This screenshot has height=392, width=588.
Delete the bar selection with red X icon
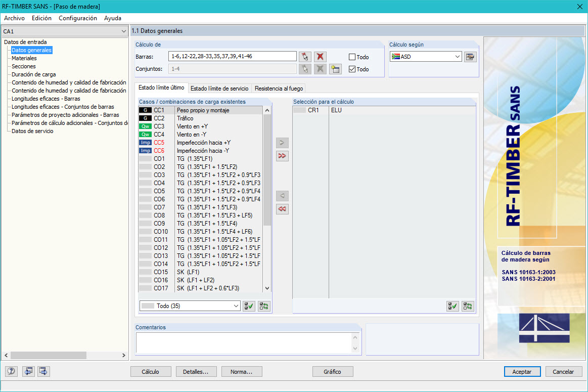pos(320,56)
